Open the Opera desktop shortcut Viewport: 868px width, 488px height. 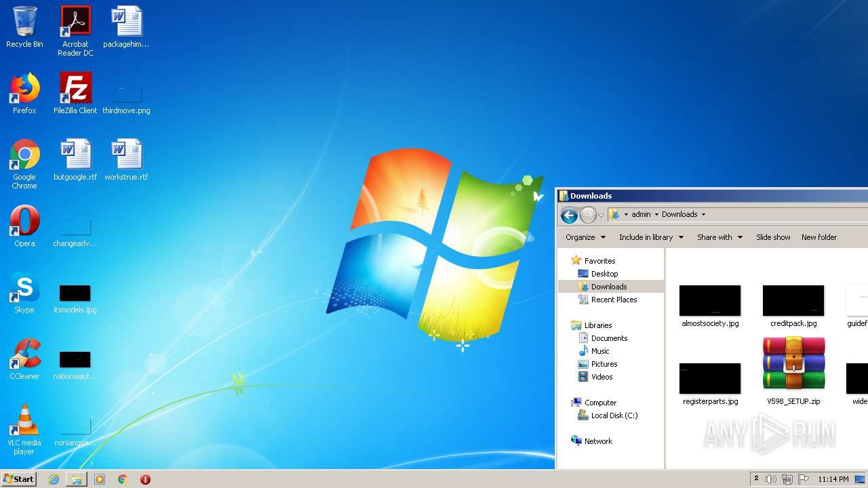point(24,226)
